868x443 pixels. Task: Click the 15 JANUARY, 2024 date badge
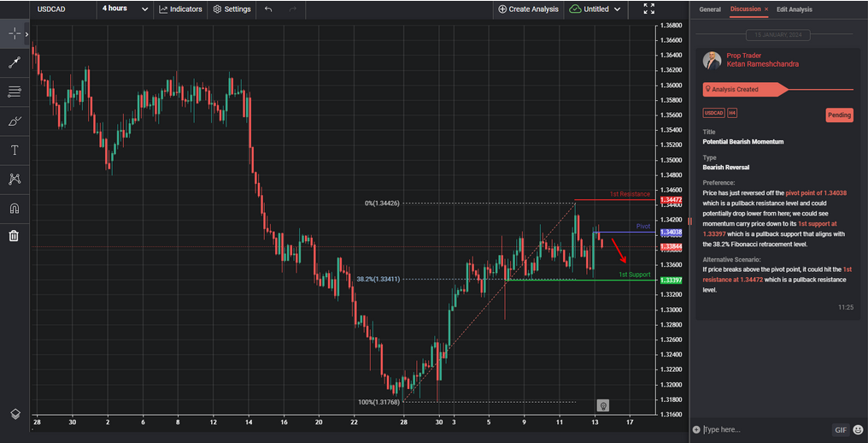point(777,35)
